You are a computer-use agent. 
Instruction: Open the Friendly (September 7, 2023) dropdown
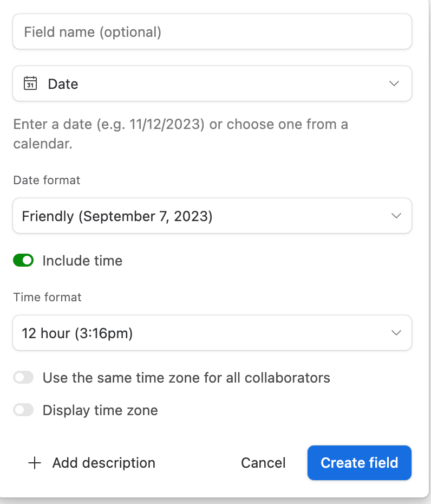(212, 216)
